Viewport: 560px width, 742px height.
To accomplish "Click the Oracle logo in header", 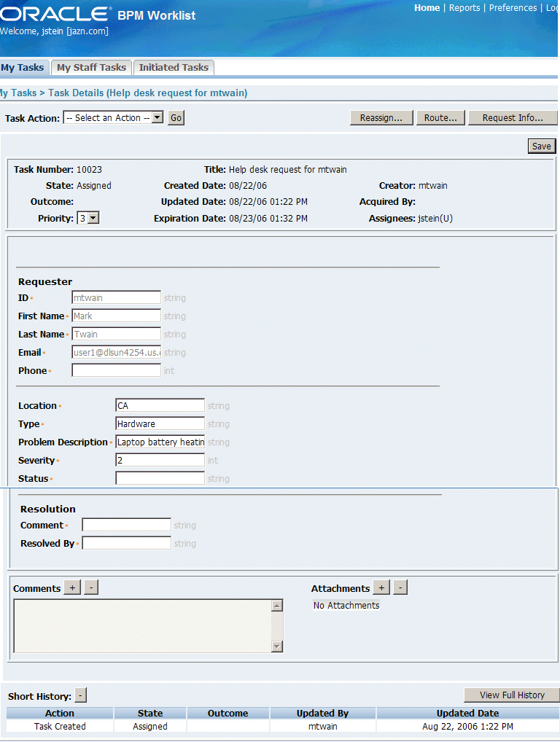I will pyautogui.click(x=55, y=14).
